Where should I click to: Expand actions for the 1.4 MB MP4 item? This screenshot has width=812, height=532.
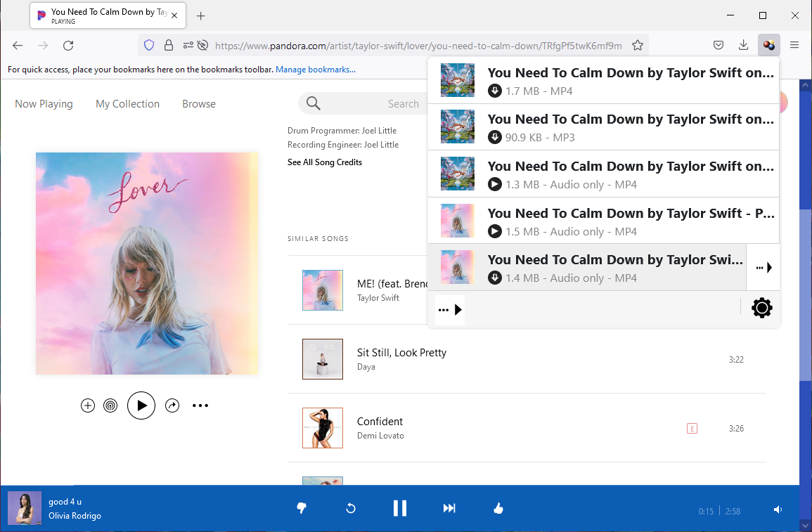(763, 268)
